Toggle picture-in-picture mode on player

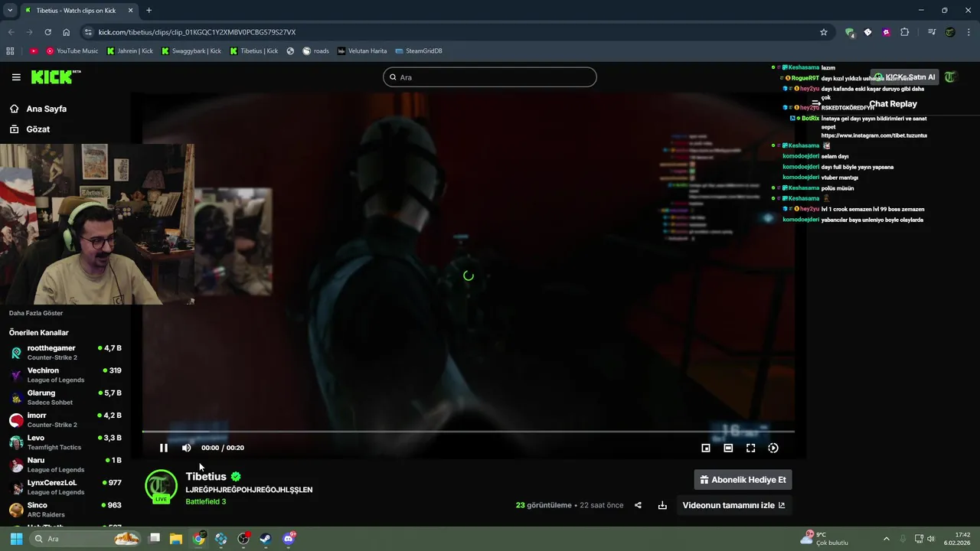(706, 448)
